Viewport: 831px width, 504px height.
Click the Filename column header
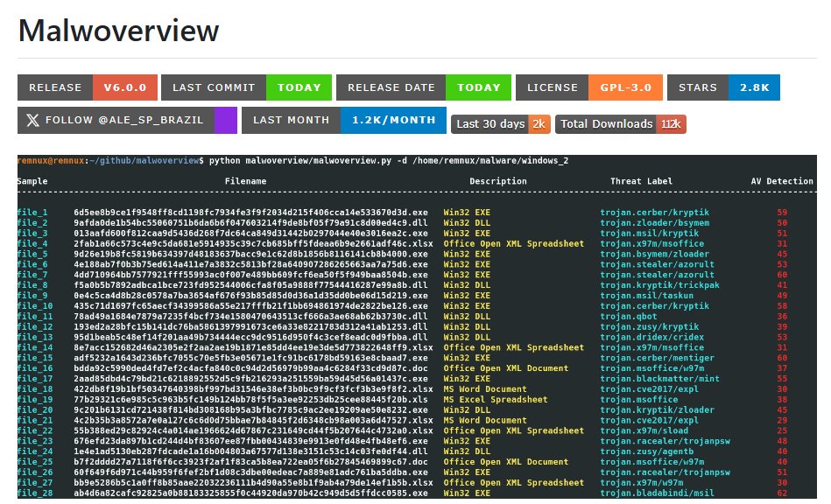(x=245, y=181)
